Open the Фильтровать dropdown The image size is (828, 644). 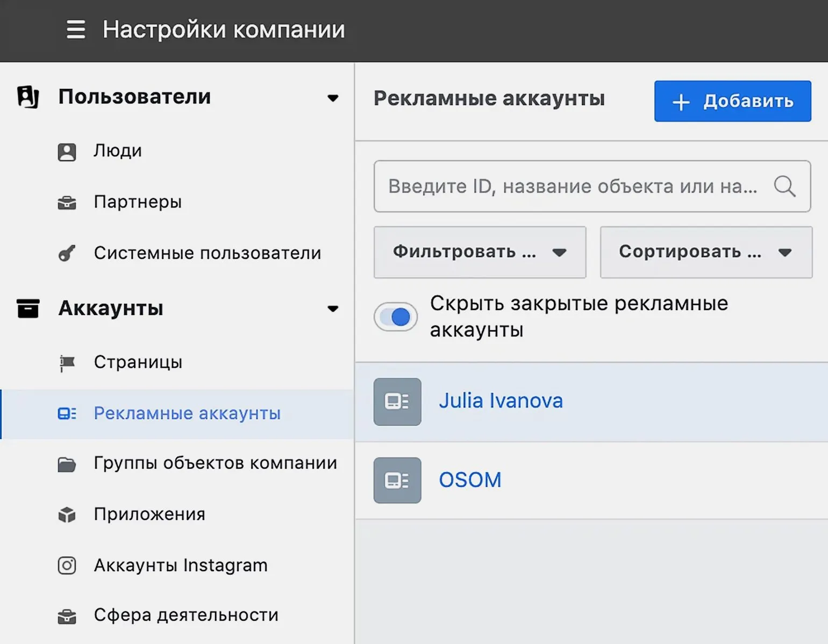click(480, 252)
